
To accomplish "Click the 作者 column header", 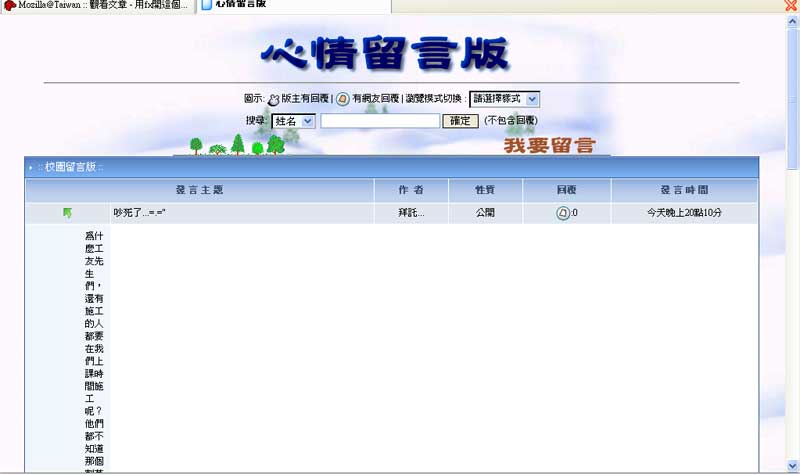I will (411, 190).
